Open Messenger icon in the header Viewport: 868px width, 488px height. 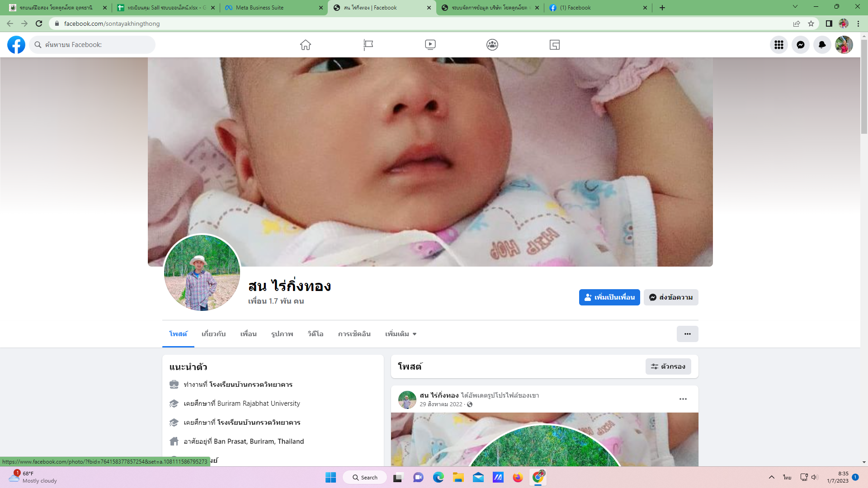[x=800, y=45]
